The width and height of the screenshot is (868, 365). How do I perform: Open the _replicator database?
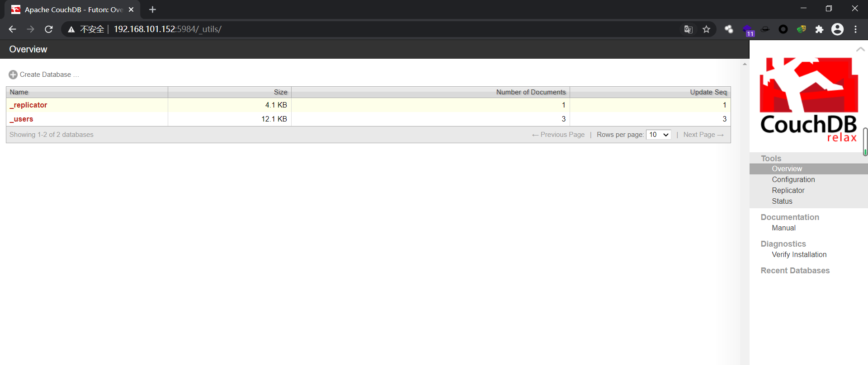click(28, 105)
